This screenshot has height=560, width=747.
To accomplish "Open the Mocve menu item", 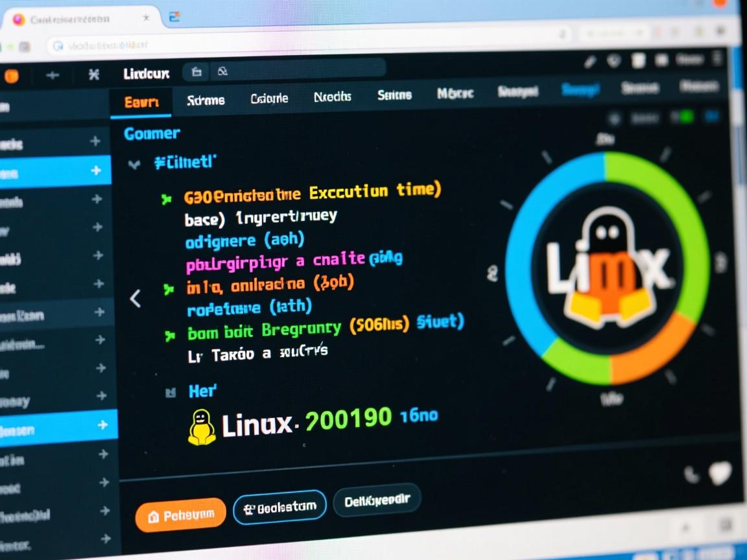I will [455, 93].
